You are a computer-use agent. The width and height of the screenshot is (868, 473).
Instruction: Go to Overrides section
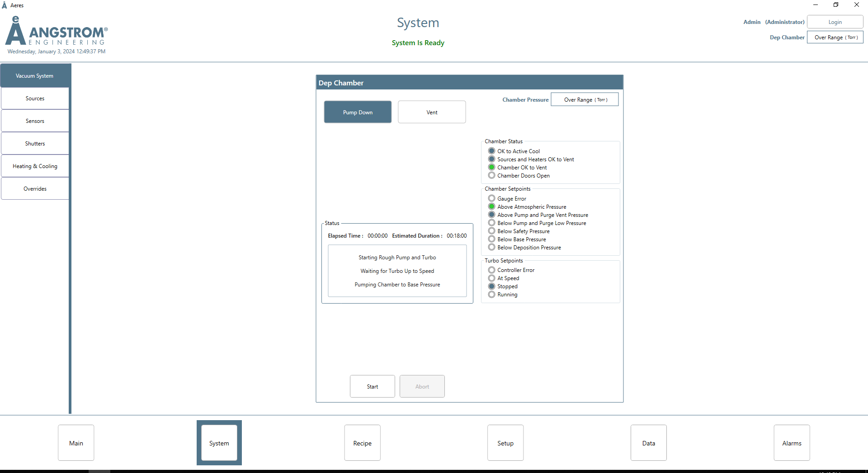coord(35,189)
